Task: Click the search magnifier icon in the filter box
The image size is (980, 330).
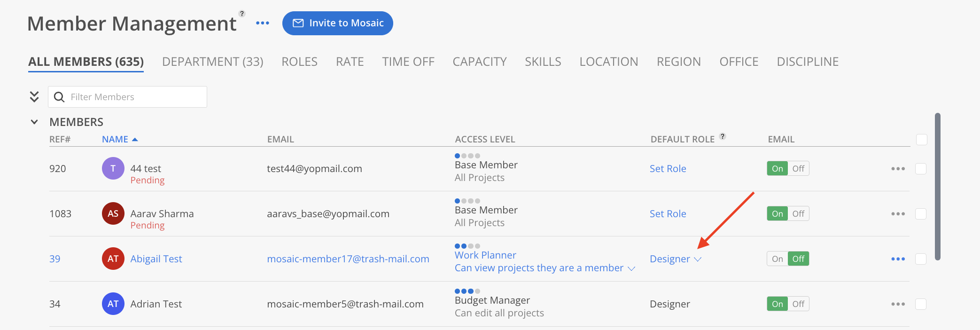Action: 59,97
